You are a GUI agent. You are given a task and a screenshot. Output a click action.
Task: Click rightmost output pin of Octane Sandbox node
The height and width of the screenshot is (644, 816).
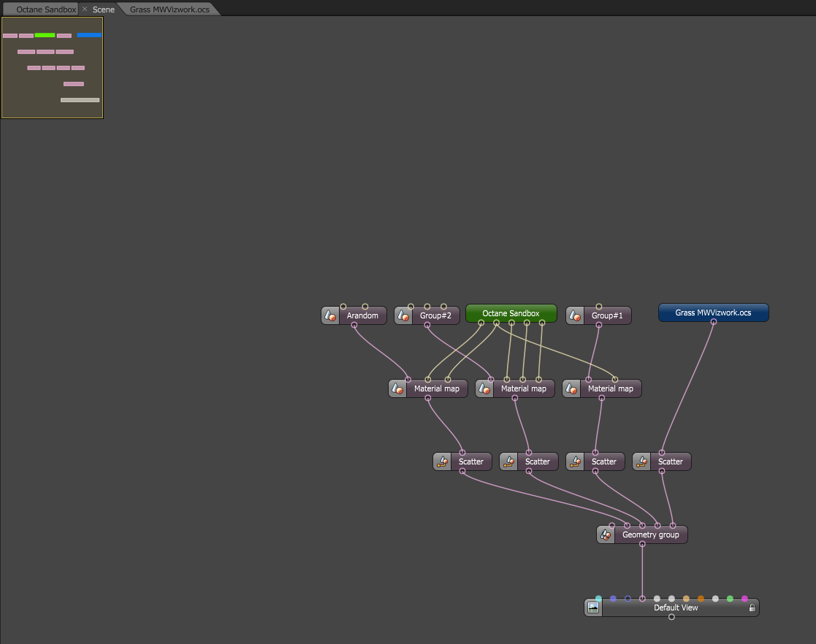click(x=542, y=323)
